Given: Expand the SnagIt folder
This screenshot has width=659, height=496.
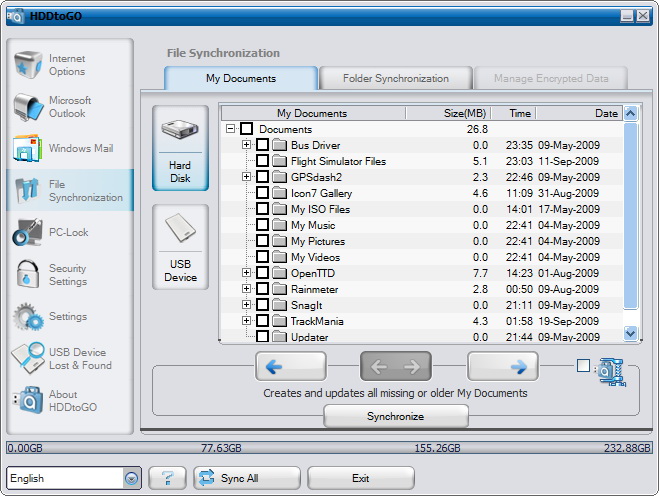Looking at the screenshot, I should coord(246,304).
